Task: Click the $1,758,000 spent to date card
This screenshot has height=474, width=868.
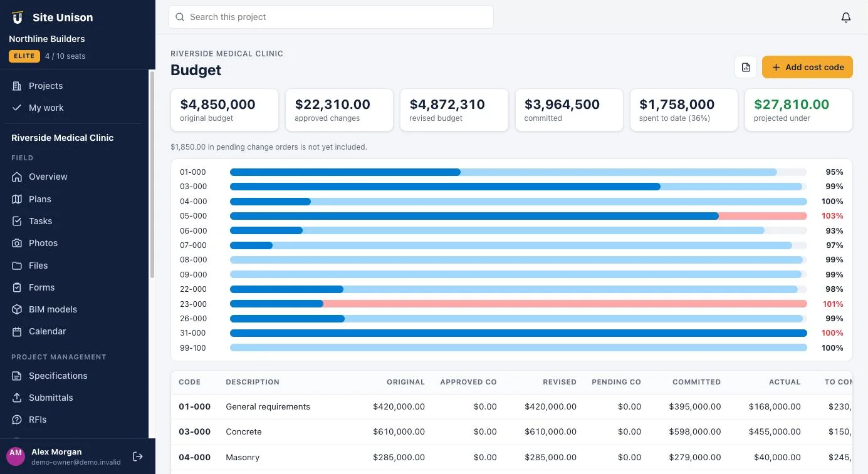Action: [684, 110]
